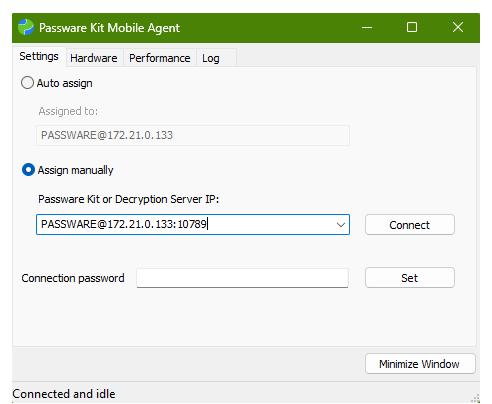Screen dimensions: 492x404
Task: Click the 'Connected and idle' status text
Action: click(x=64, y=394)
